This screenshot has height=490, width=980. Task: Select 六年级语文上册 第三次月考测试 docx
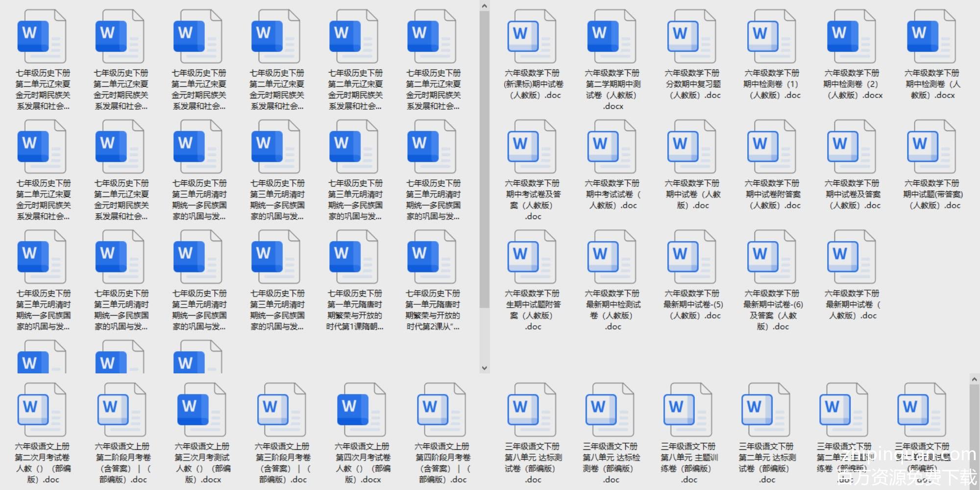(x=202, y=409)
